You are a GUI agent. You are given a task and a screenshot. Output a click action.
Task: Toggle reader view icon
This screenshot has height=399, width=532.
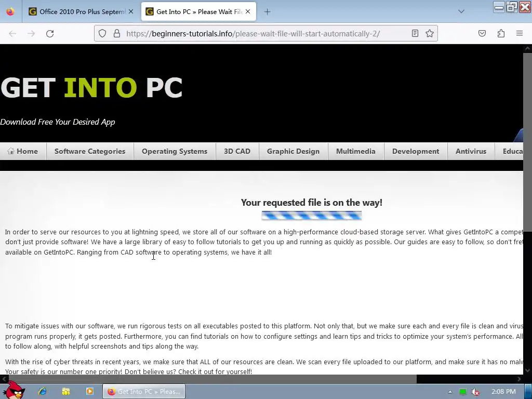(415, 33)
